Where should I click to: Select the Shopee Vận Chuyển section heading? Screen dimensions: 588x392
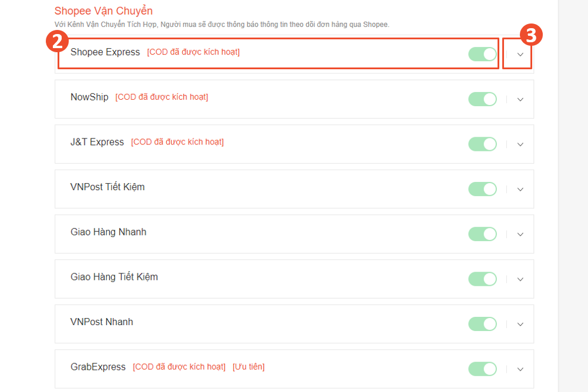pos(103,11)
